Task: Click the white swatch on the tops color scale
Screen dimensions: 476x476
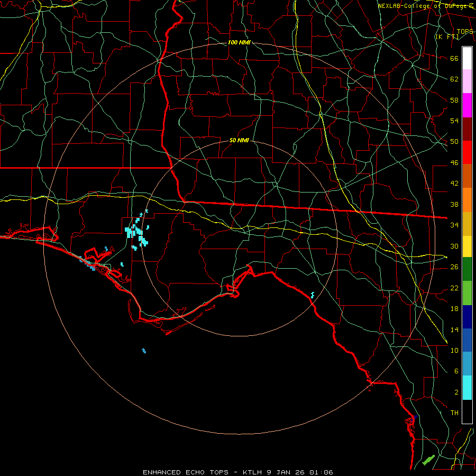Action: pyautogui.click(x=467, y=58)
